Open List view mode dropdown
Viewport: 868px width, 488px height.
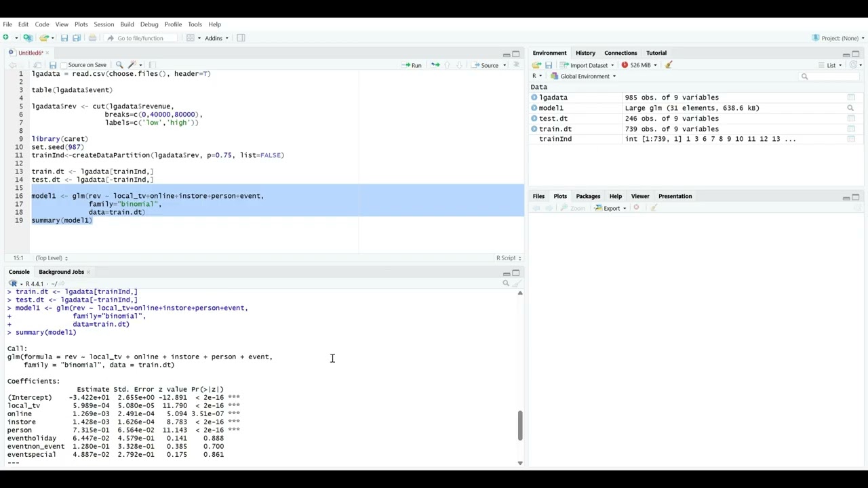[x=830, y=65]
